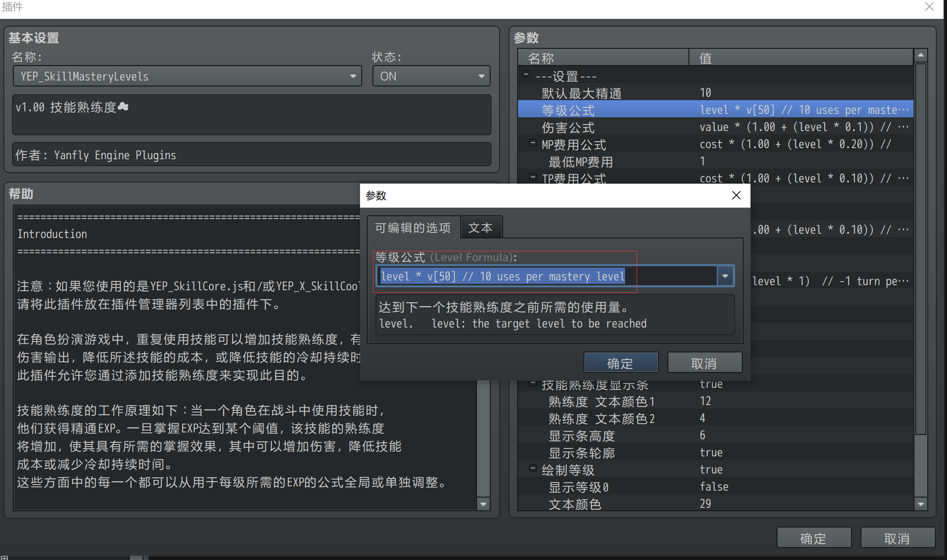Click the parameter list scrollbar thumb
947x560 pixels.
(x=920, y=248)
